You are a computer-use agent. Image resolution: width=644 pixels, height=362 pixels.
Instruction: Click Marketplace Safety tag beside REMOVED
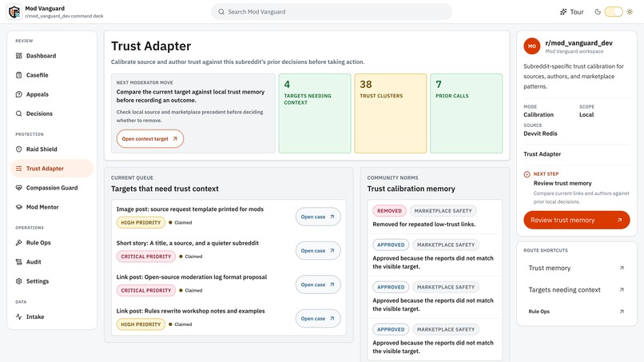(x=443, y=211)
